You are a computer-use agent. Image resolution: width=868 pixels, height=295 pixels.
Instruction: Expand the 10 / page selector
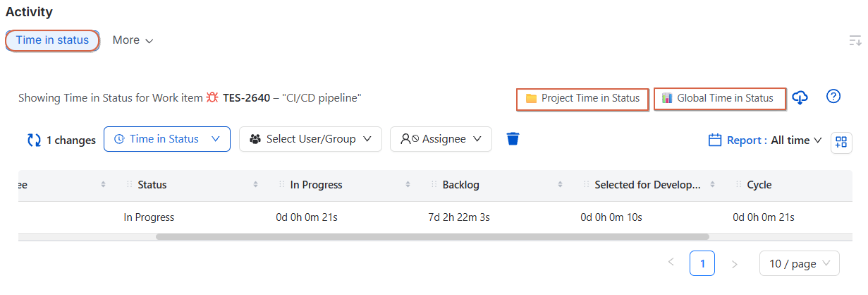(800, 263)
